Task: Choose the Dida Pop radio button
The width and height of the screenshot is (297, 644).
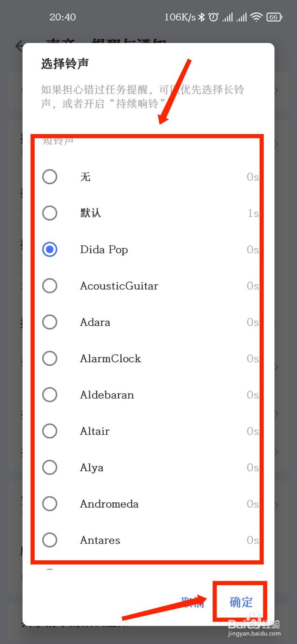Action: coord(50,250)
